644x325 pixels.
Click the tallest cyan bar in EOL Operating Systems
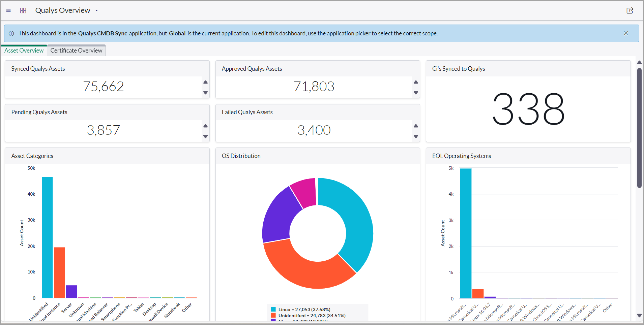[x=466, y=233]
